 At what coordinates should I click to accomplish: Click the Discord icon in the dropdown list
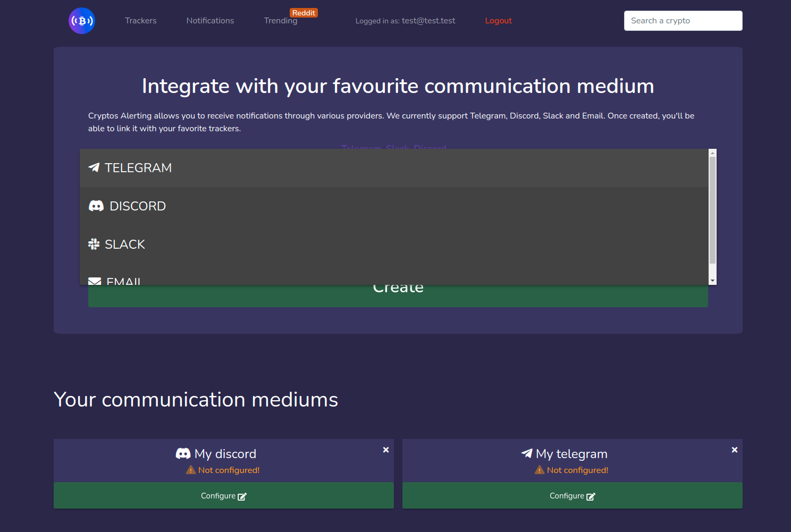[x=96, y=206]
